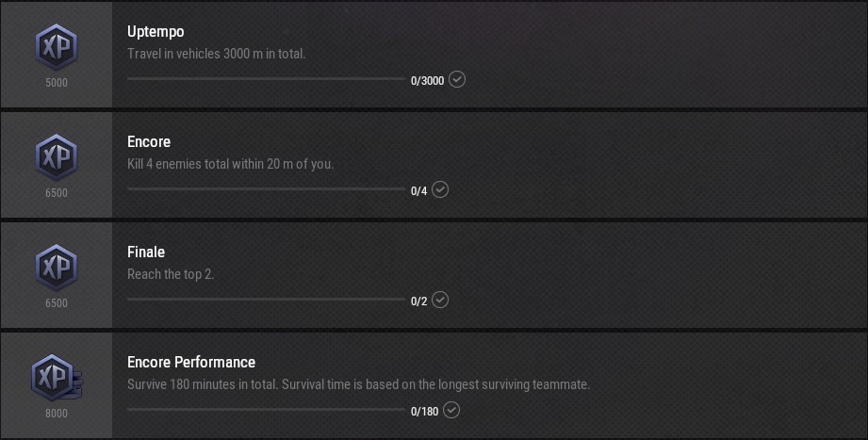868x440 pixels.
Task: Click the Uptempo 5000 XP badge icon
Action: (x=56, y=47)
